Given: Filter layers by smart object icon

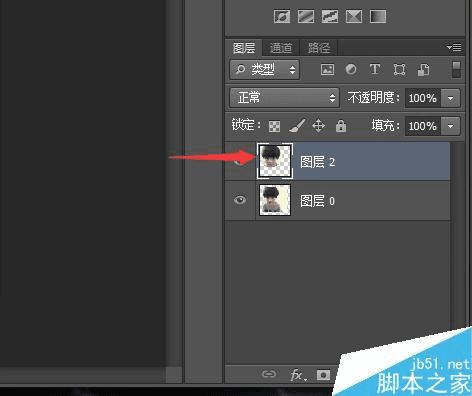Looking at the screenshot, I should click(x=423, y=70).
